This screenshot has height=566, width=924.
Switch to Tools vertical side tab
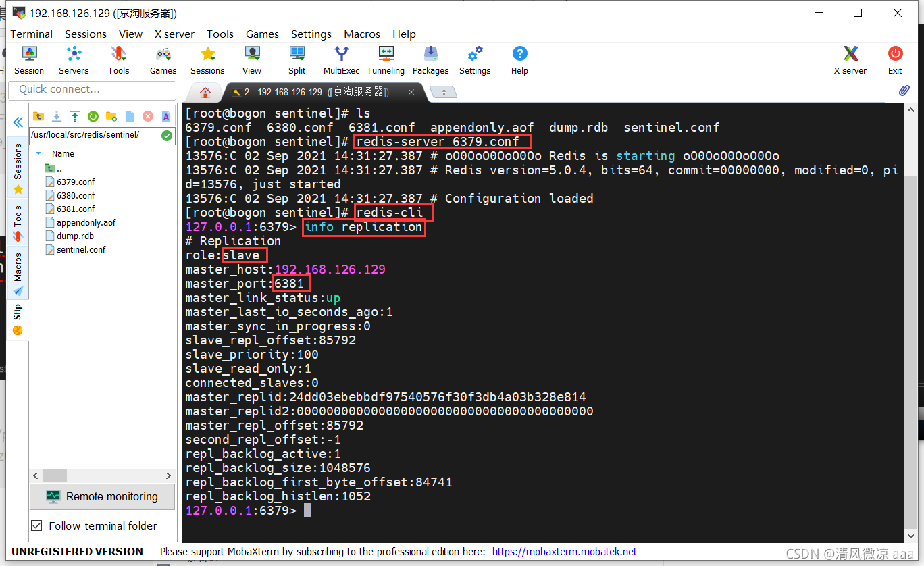[18, 223]
